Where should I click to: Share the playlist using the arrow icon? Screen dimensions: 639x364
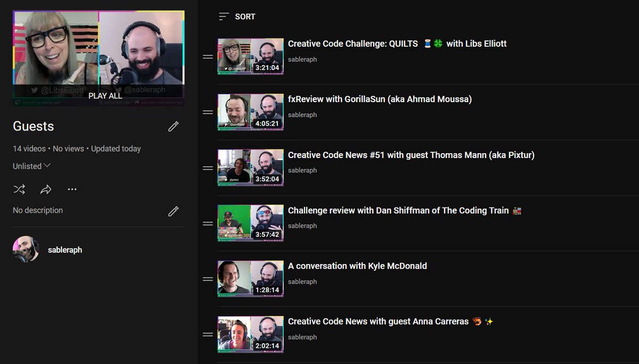pos(46,189)
